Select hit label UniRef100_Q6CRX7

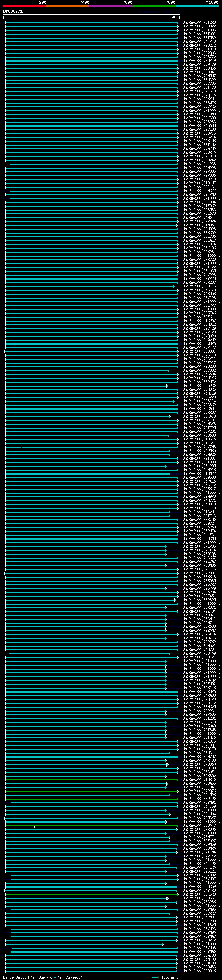(x=199, y=913)
